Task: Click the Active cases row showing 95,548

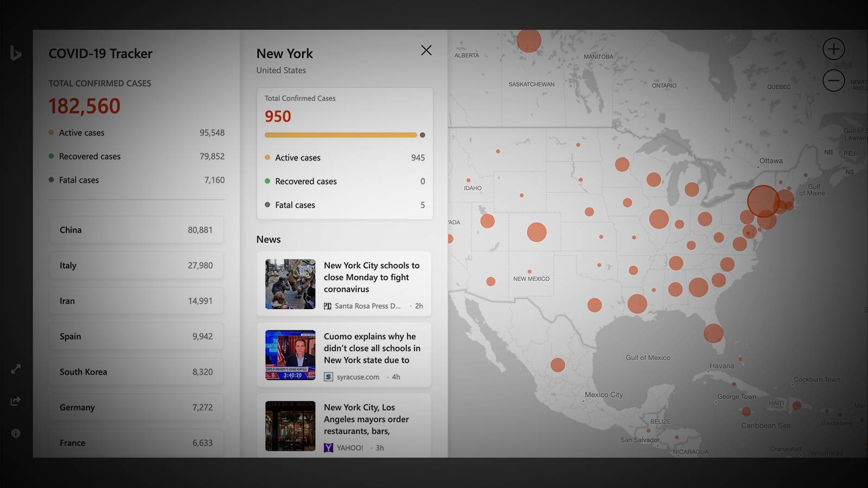Action: coord(136,133)
